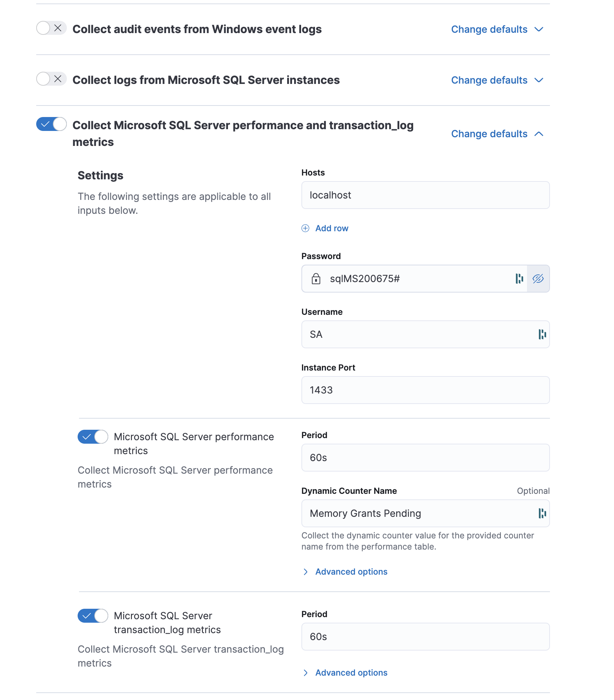Click password manager icon in Username field

(x=542, y=334)
